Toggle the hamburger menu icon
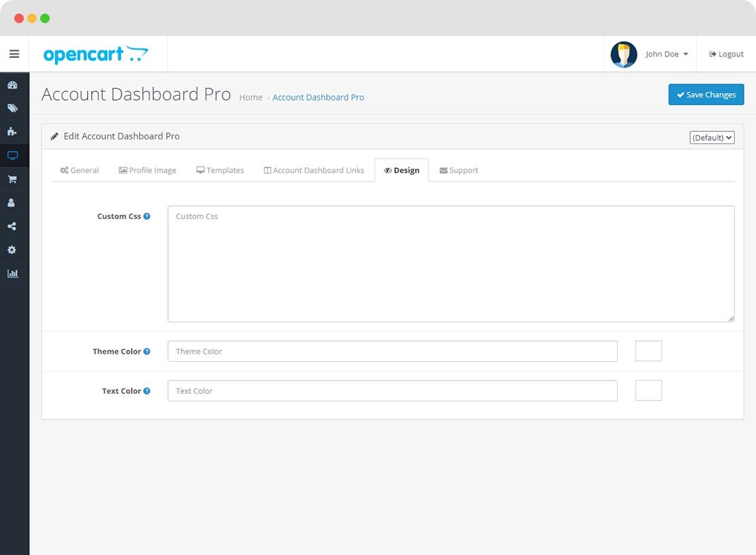Image resolution: width=756 pixels, height=555 pixels. pyautogui.click(x=14, y=54)
